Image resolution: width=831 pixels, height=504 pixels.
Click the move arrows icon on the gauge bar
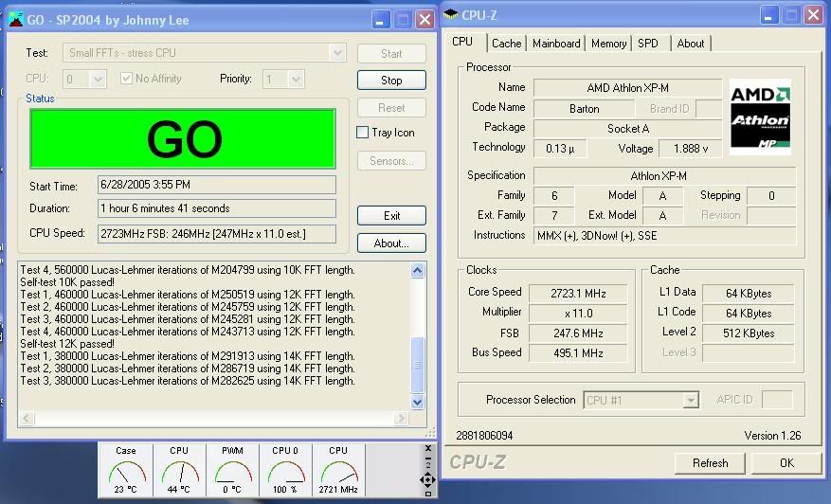(x=427, y=480)
